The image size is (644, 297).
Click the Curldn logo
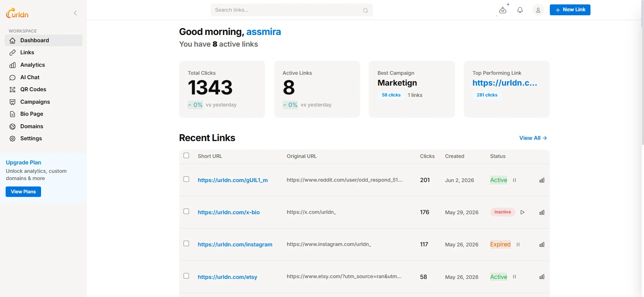(17, 13)
